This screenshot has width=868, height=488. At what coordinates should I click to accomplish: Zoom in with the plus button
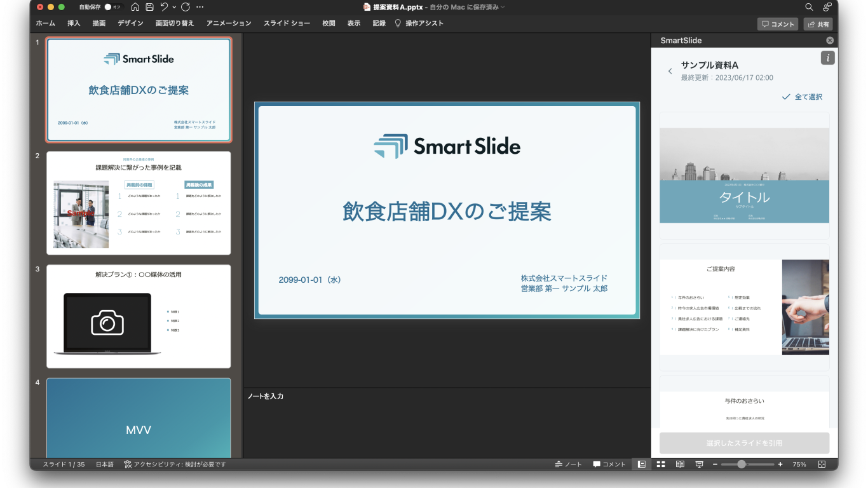[x=780, y=464]
